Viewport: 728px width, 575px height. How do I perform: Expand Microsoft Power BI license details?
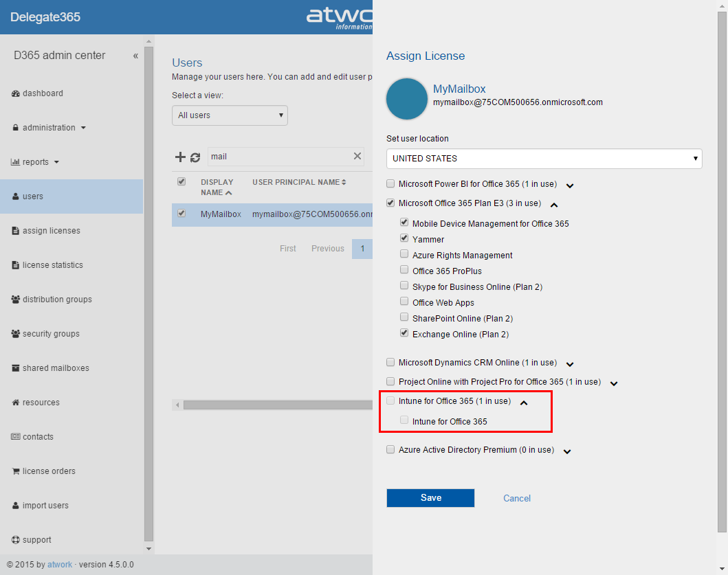click(570, 185)
